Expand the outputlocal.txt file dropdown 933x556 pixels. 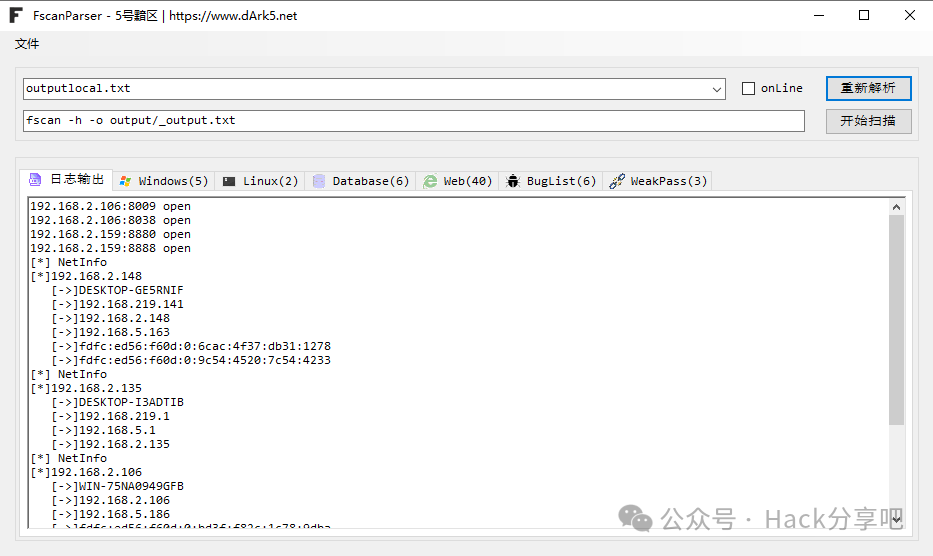pyautogui.click(x=716, y=89)
